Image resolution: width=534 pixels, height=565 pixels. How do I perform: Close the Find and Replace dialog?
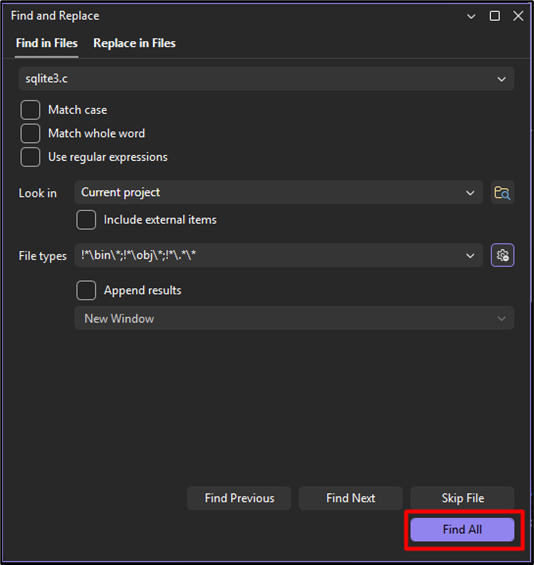tap(518, 16)
